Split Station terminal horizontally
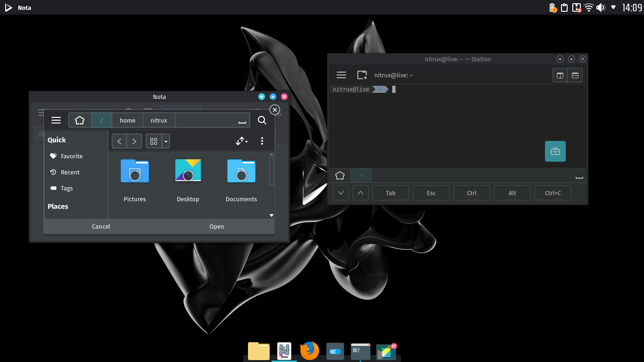 pos(575,75)
